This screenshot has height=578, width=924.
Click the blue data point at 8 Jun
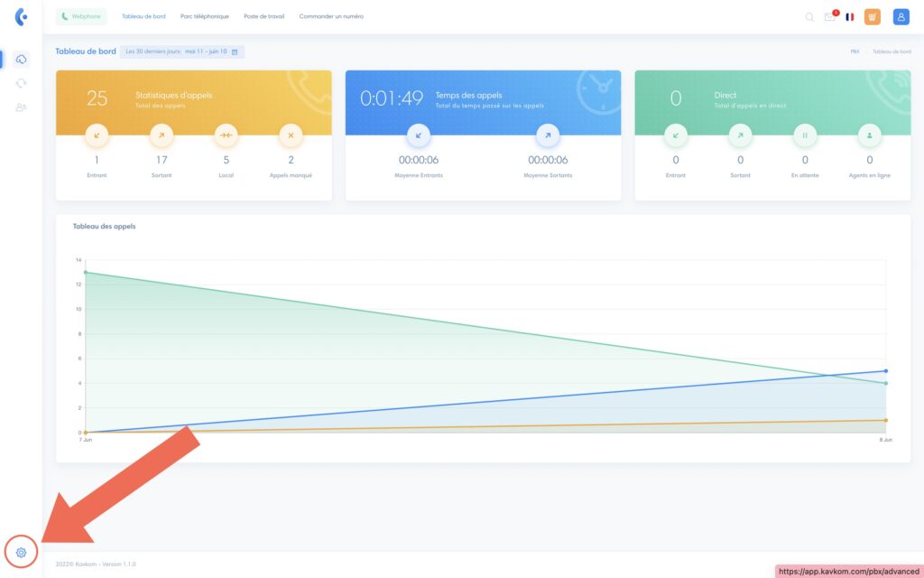[886, 371]
